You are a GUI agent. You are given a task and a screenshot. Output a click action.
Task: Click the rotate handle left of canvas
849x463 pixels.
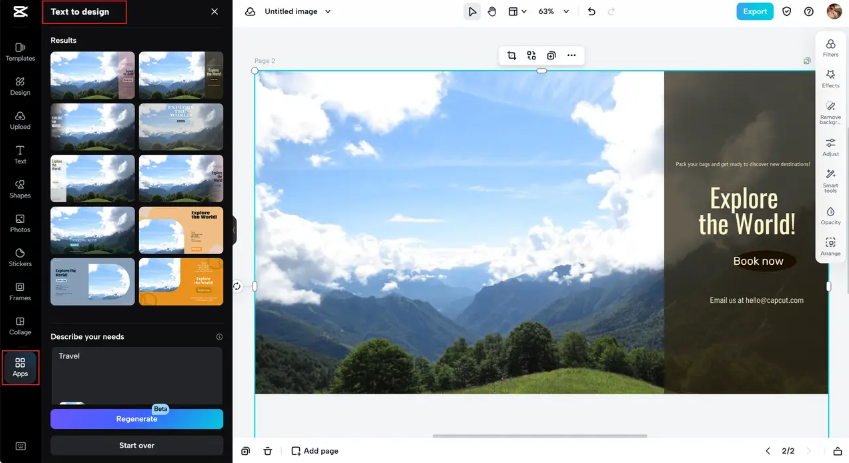click(x=237, y=286)
